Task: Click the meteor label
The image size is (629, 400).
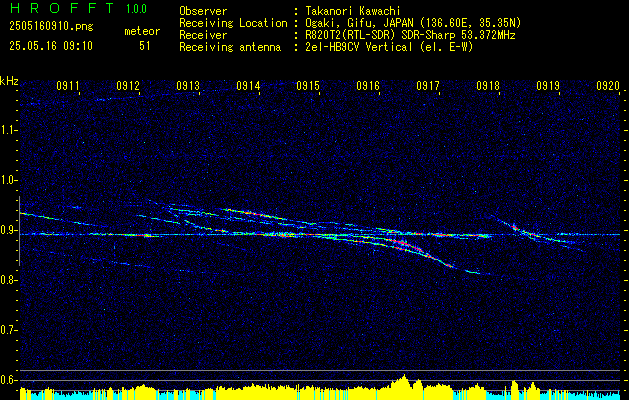Action: [142, 31]
